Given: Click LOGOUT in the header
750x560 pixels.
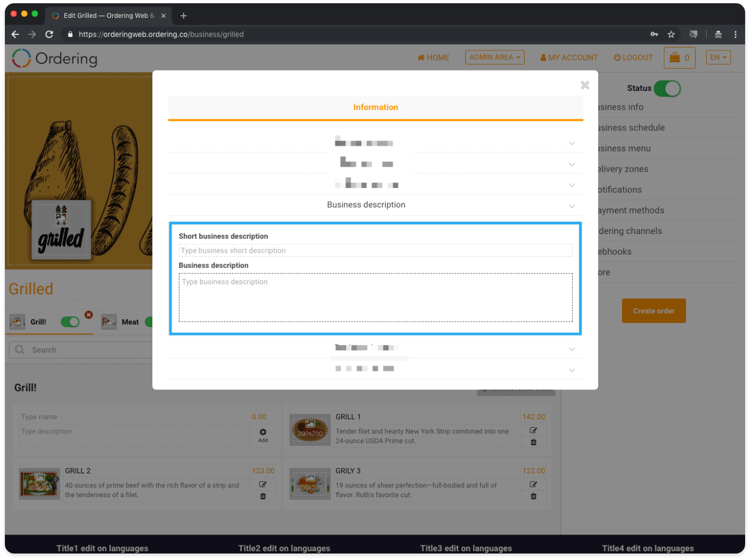Looking at the screenshot, I should [633, 57].
